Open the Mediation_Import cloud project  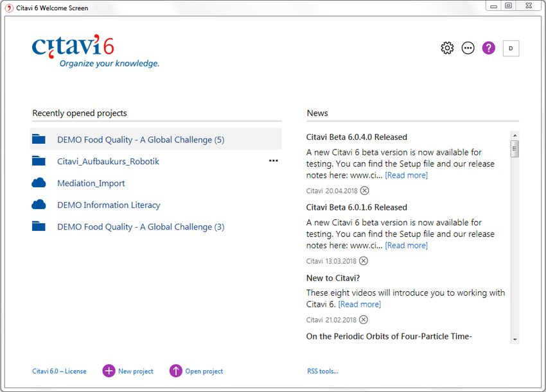click(91, 183)
